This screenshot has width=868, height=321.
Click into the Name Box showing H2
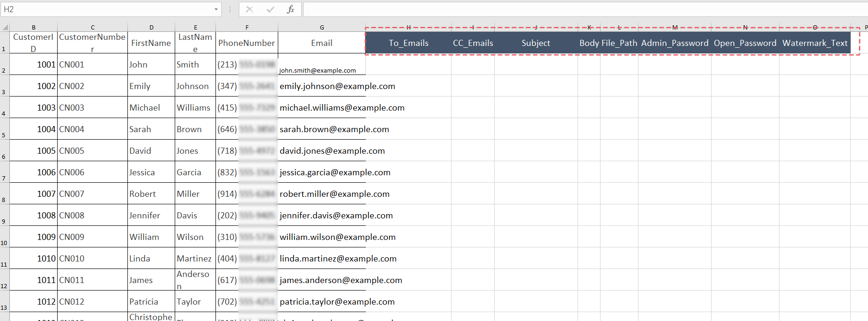106,9
